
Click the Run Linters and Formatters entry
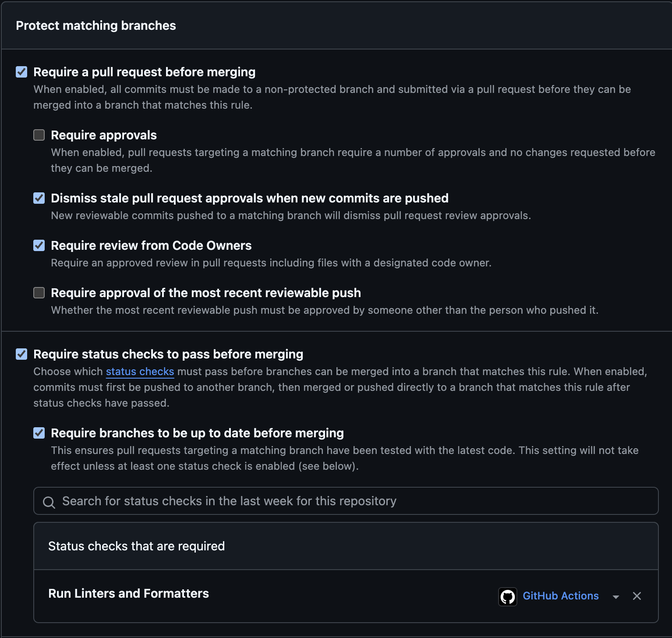128,593
